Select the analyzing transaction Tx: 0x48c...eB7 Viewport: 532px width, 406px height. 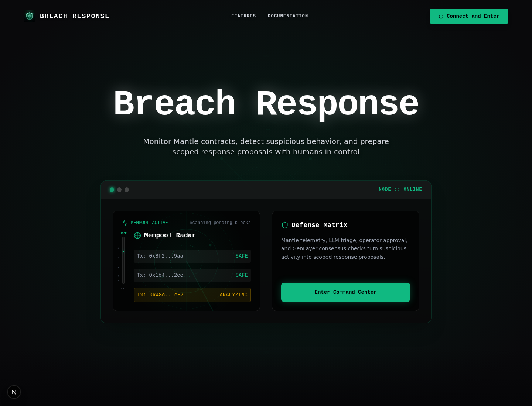pyautogui.click(x=192, y=295)
